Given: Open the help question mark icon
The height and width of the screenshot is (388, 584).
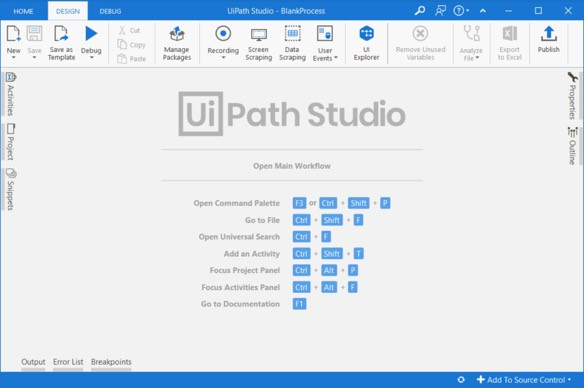Looking at the screenshot, I should (x=458, y=10).
